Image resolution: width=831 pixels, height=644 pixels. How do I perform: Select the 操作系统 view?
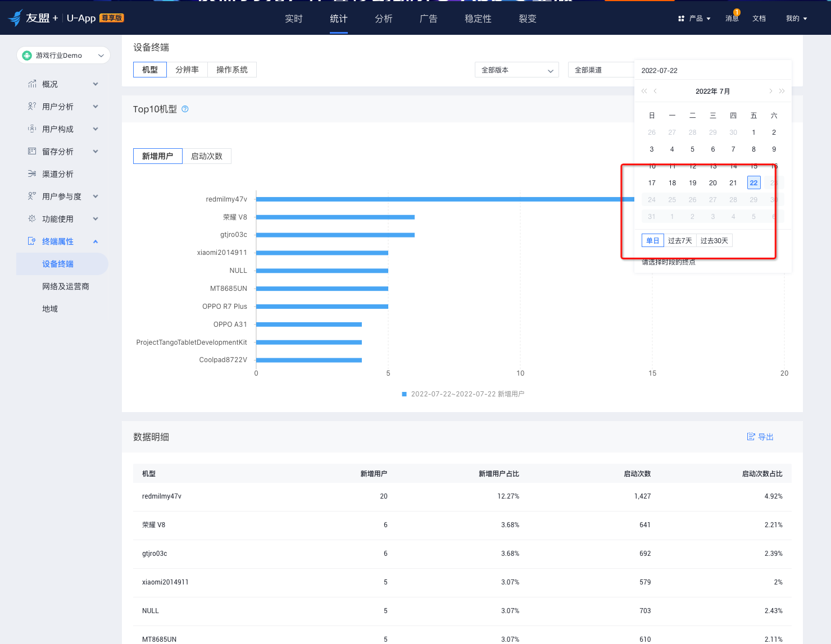click(x=232, y=70)
